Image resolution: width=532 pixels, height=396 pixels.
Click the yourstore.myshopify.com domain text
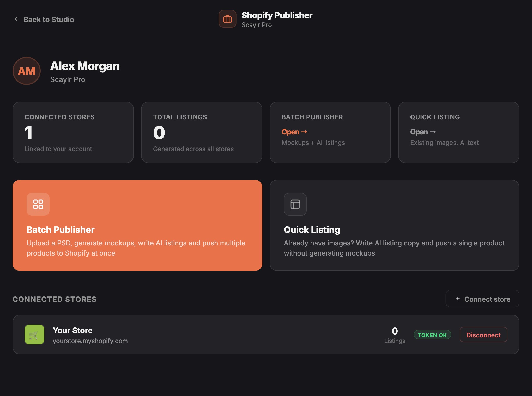tap(90, 341)
